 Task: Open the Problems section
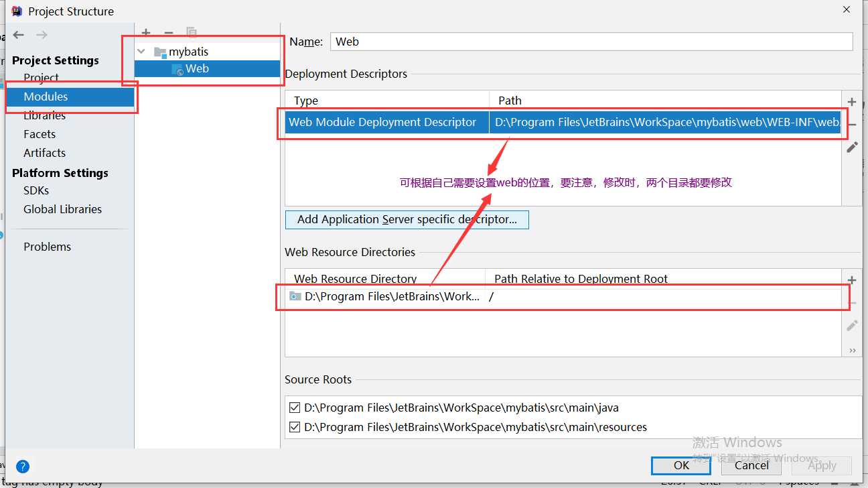47,247
